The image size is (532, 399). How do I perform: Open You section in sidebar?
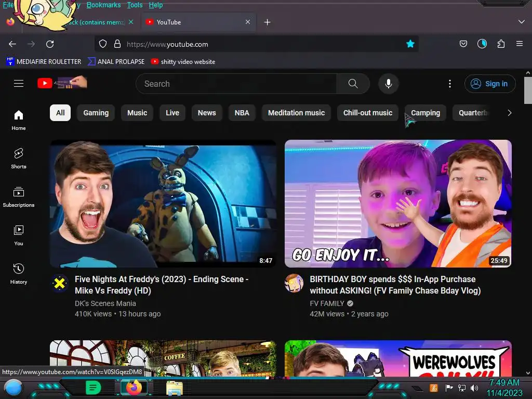tap(19, 235)
